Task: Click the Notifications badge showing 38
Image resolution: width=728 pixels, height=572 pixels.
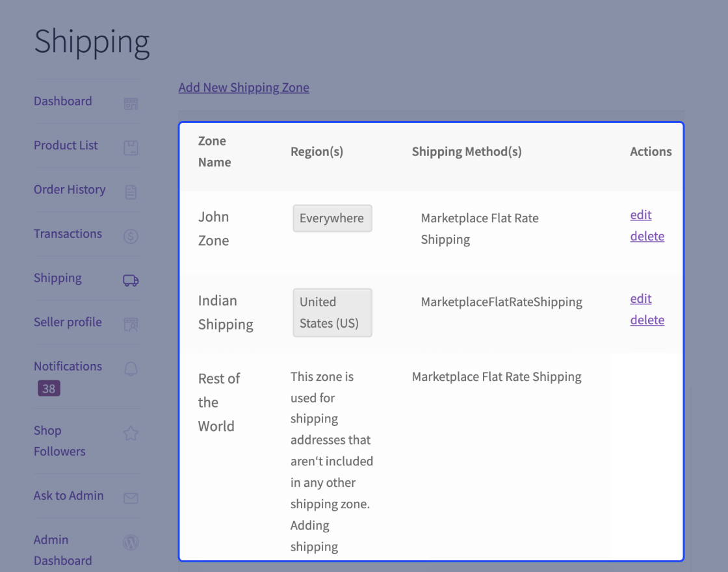Action: tap(48, 388)
